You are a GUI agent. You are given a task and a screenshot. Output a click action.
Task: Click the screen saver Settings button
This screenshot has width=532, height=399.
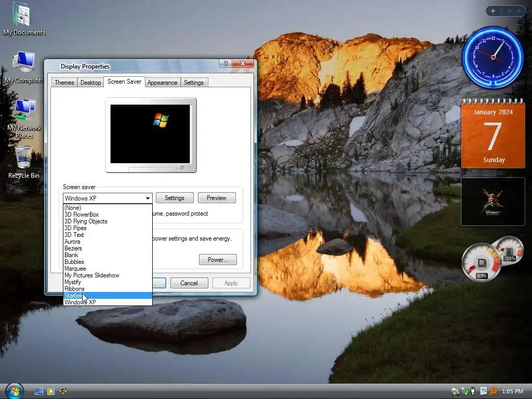pyautogui.click(x=175, y=198)
